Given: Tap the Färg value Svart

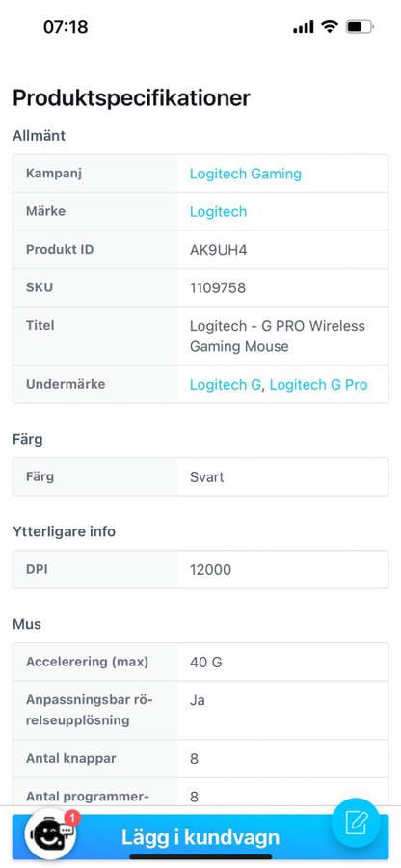Looking at the screenshot, I should pyautogui.click(x=207, y=477).
